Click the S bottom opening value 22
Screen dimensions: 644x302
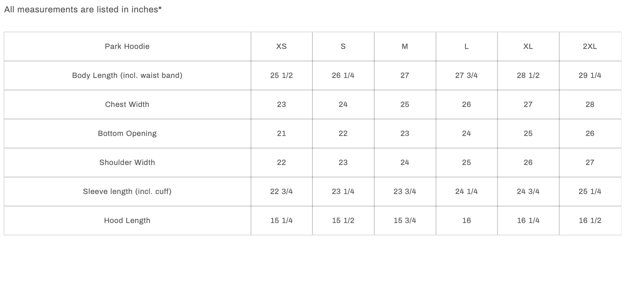click(x=343, y=133)
